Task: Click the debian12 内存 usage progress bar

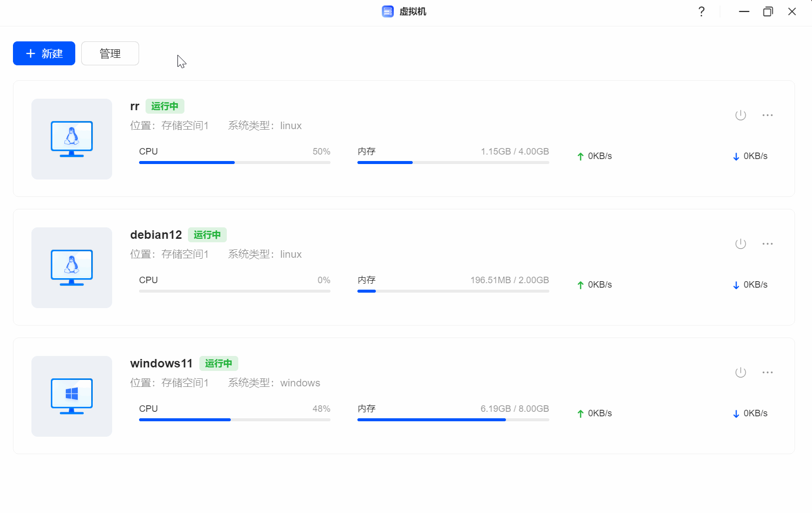Action: (453, 291)
